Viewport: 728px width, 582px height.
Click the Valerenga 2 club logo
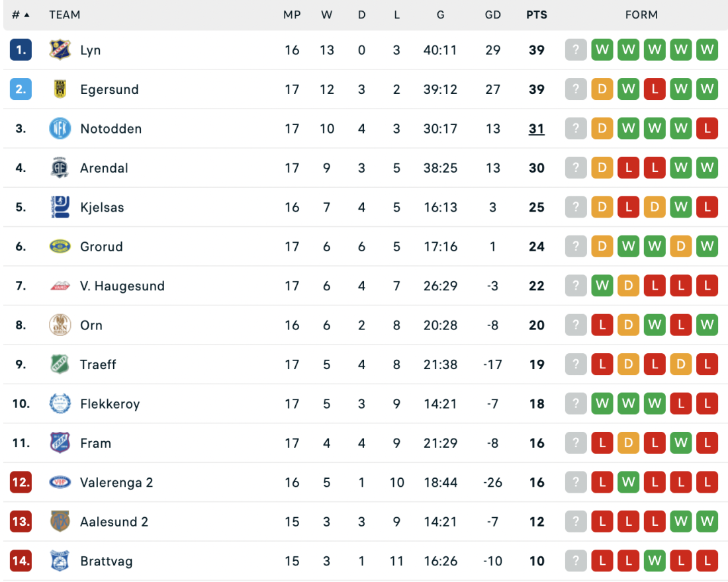click(60, 482)
